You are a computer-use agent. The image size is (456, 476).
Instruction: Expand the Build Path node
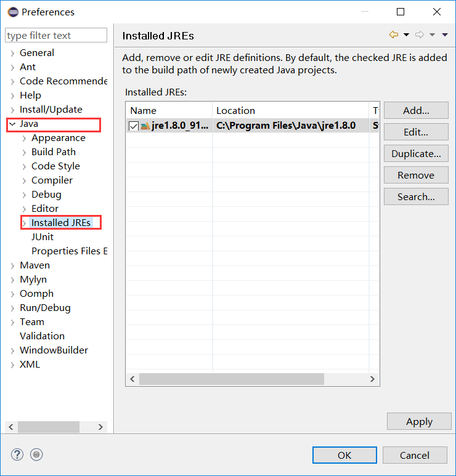click(x=24, y=152)
